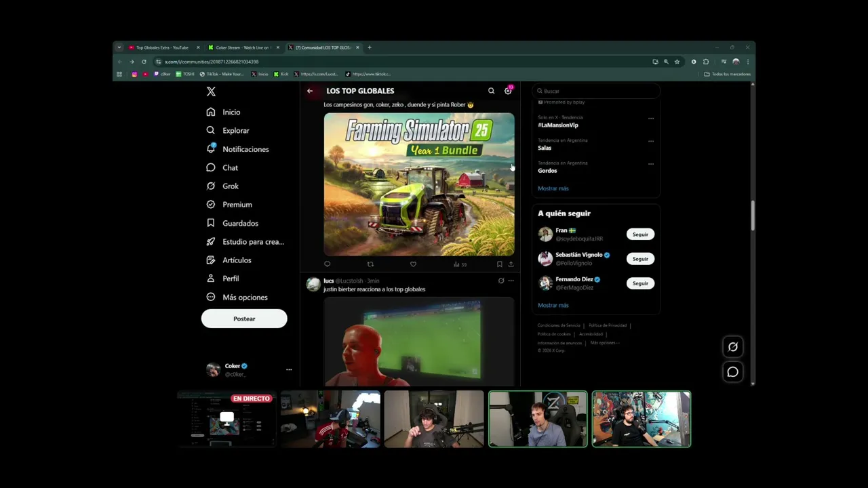
Task: Open a new browser tab
Action: pos(370,47)
